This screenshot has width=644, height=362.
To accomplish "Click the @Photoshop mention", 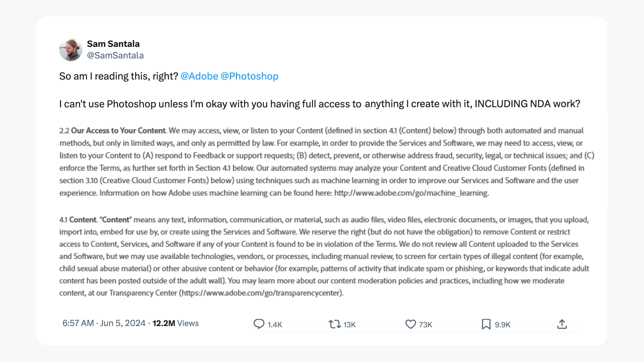I will (x=249, y=76).
